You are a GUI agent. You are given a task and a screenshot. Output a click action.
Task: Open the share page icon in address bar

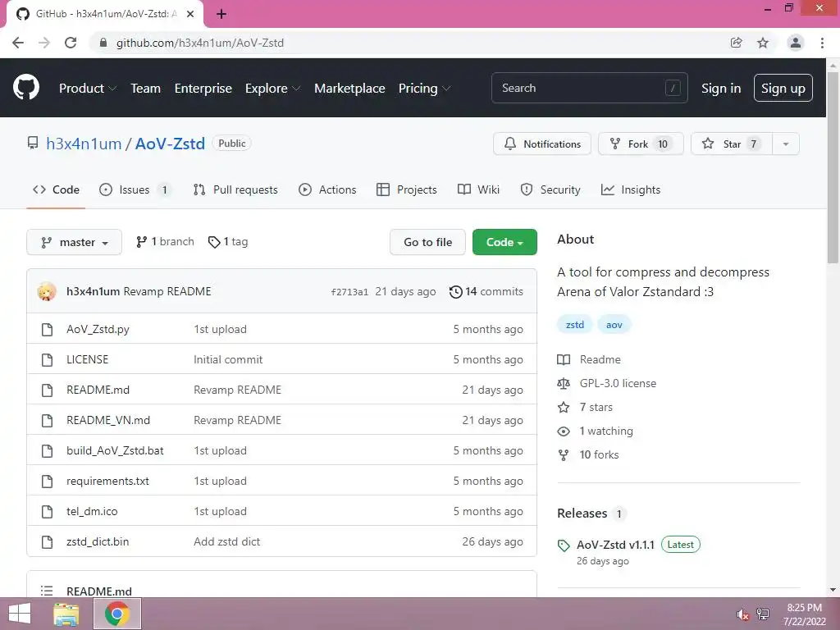pyautogui.click(x=737, y=43)
